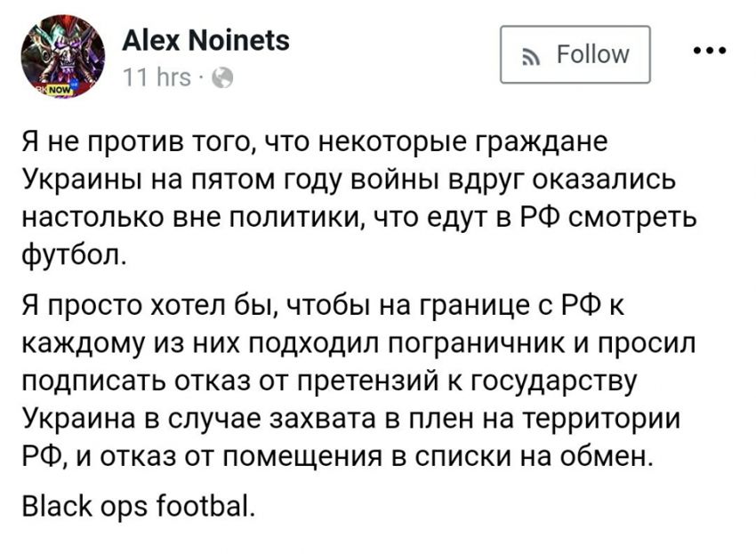Click the line starting 'подписать отказ'
Viewport: 756px width, 554px height.
click(x=330, y=381)
